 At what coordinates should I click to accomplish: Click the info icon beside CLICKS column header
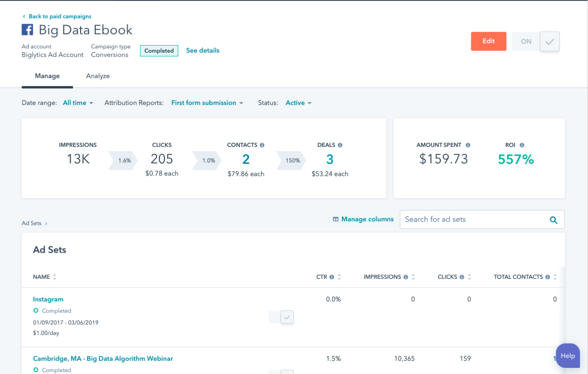(462, 277)
